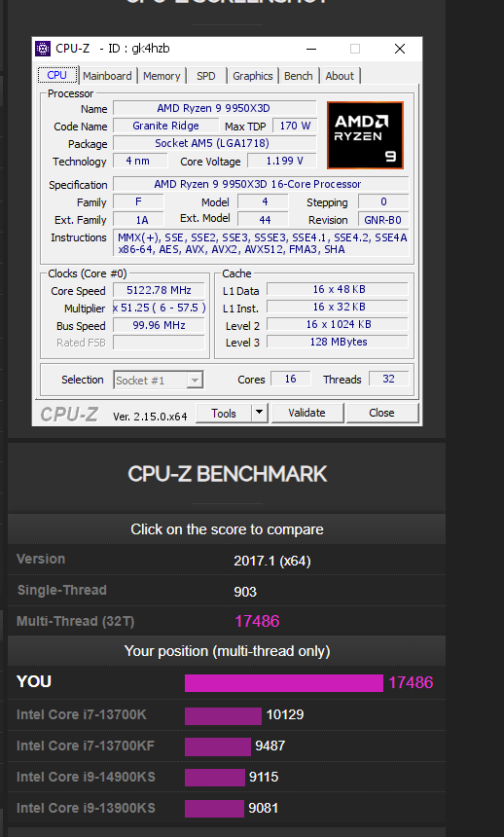Click the Family value F
This screenshot has height=837, width=504.
coord(138,201)
